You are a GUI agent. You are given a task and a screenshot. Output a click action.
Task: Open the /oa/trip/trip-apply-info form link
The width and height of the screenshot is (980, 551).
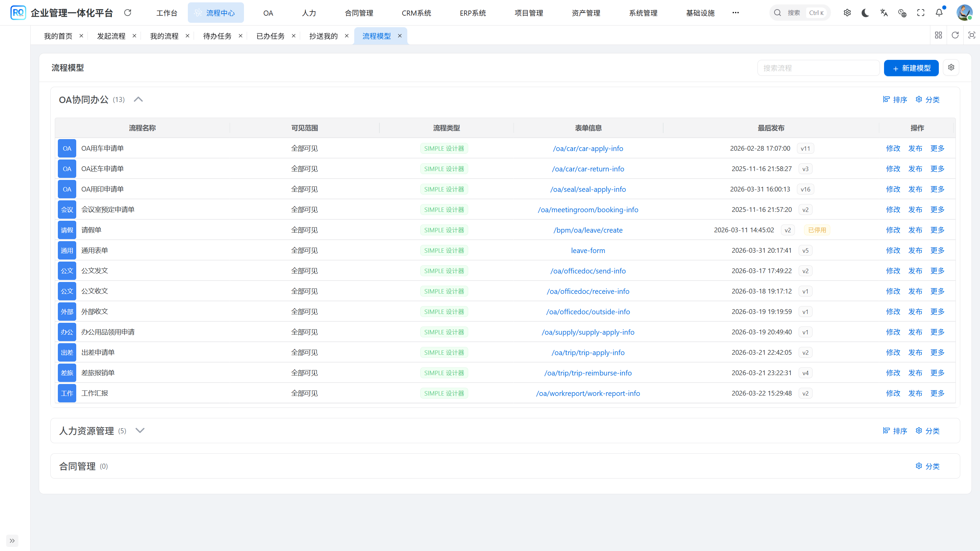(x=588, y=352)
